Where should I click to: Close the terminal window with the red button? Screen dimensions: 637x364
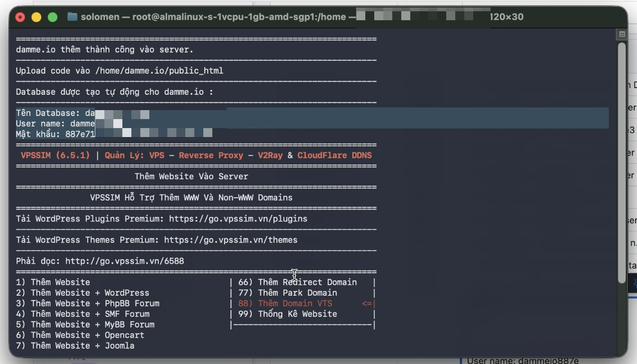coord(20,18)
